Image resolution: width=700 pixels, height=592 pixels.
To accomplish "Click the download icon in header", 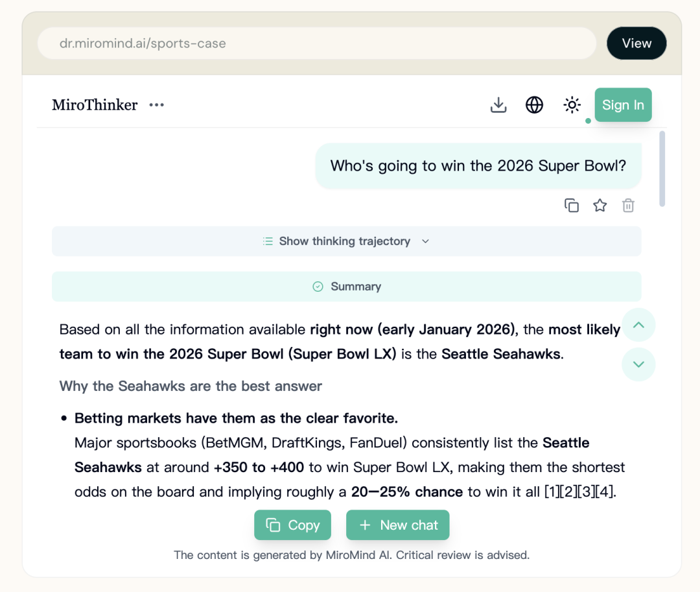I will click(498, 105).
